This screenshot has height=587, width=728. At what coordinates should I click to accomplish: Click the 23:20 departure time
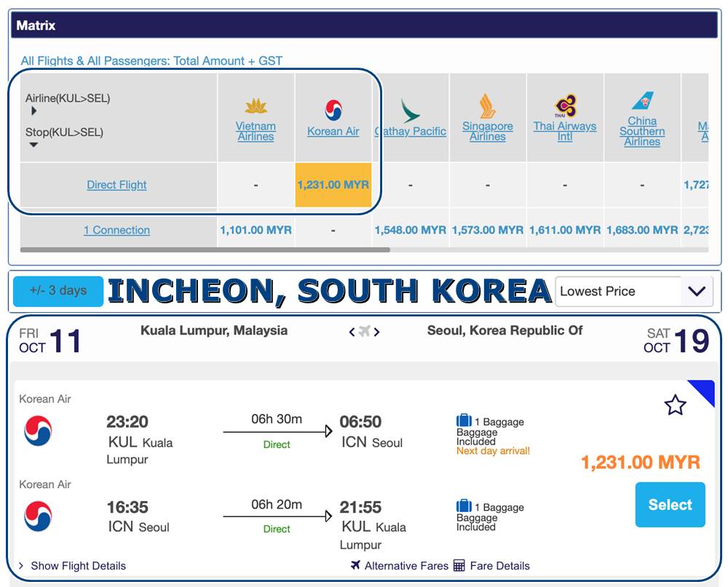[127, 422]
